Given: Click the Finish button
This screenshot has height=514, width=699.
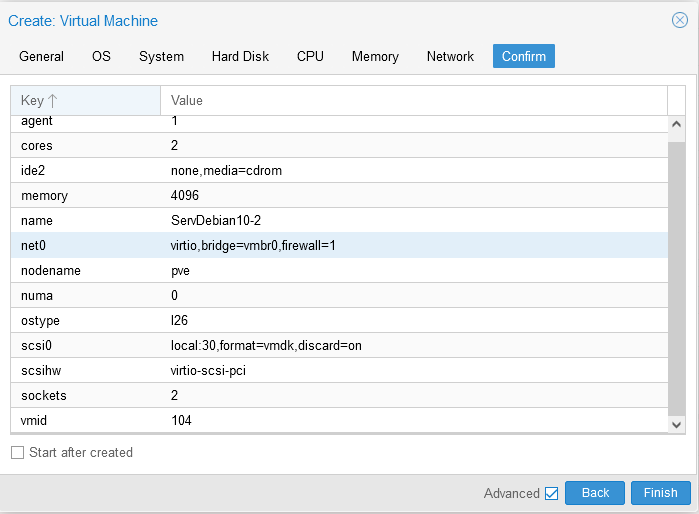Looking at the screenshot, I should coord(660,493).
